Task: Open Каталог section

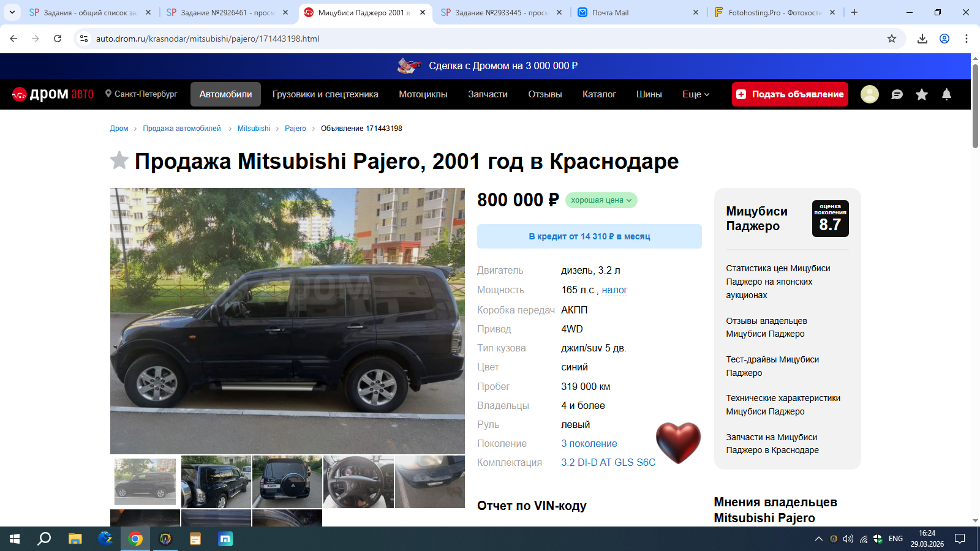Action: click(x=599, y=94)
